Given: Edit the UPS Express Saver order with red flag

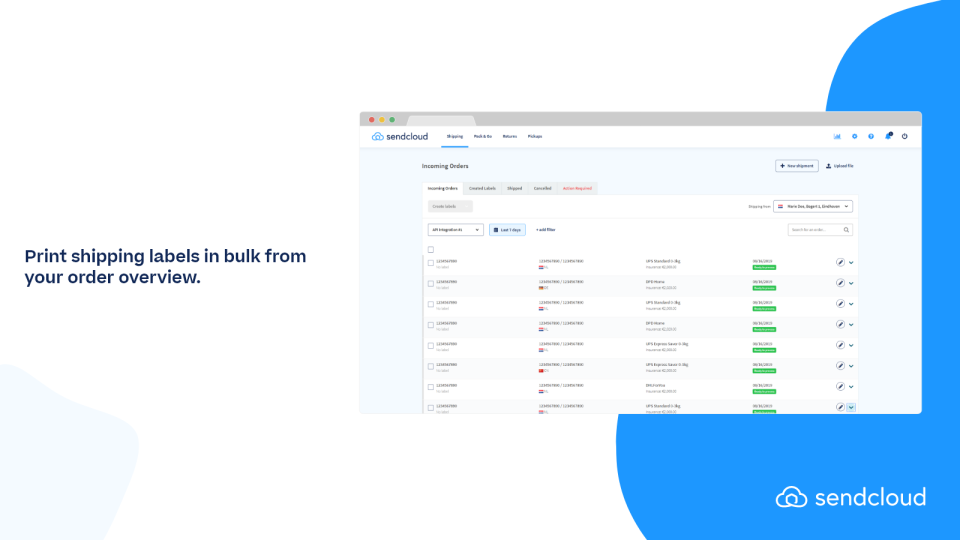Looking at the screenshot, I should [x=840, y=366].
